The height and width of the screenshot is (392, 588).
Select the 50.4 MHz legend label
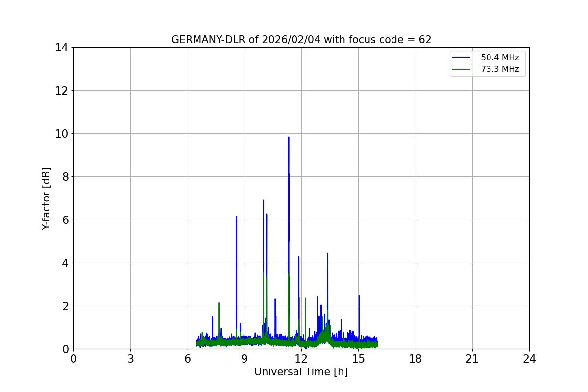500,58
